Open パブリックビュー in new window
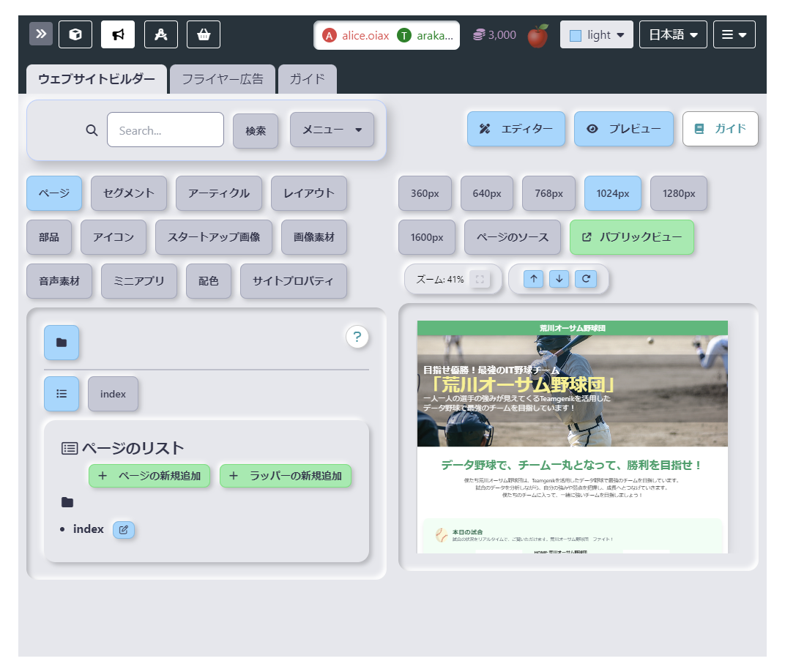This screenshot has height=672, width=785. (x=632, y=237)
